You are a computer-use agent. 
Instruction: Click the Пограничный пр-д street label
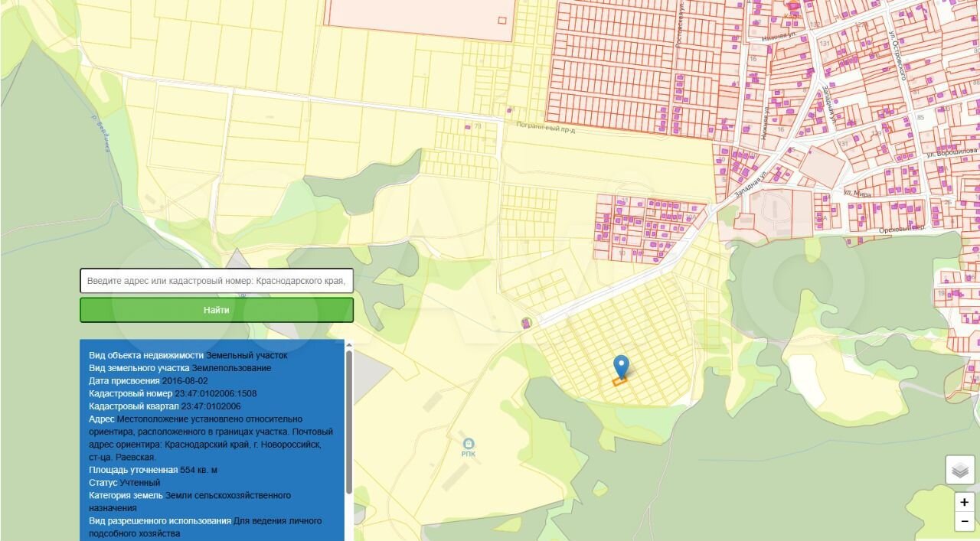[x=545, y=127]
